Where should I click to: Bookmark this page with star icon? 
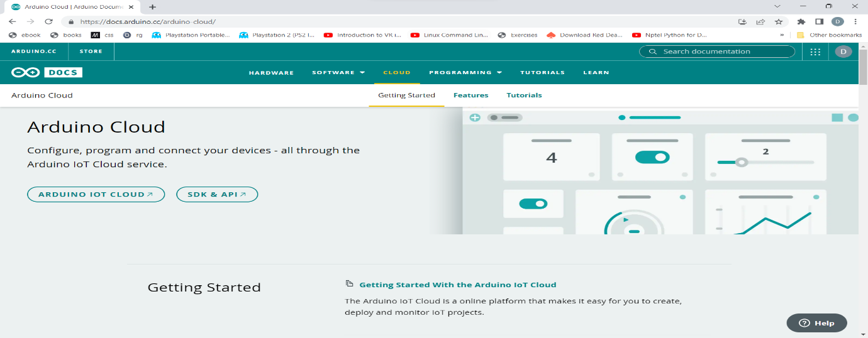(x=778, y=21)
